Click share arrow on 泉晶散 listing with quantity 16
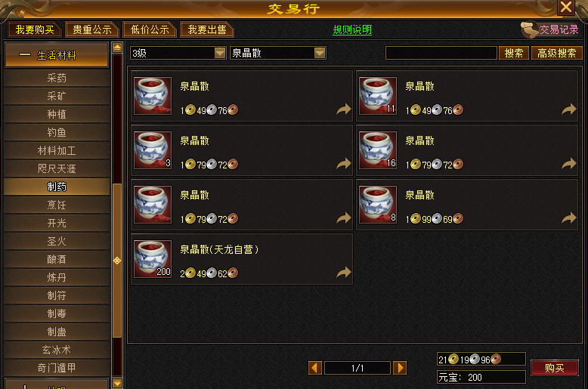 tap(569, 163)
